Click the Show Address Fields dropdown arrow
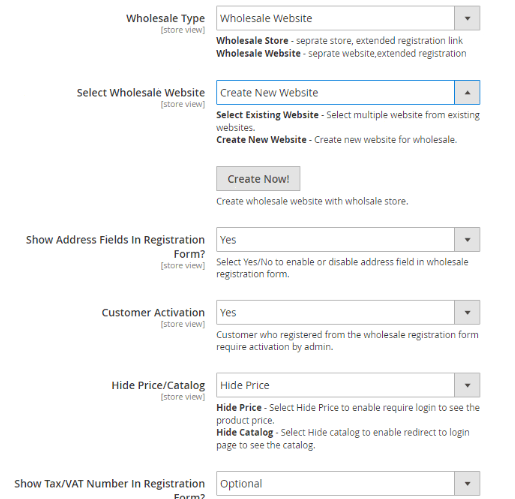Image resolution: width=515 pixels, height=499 pixels. 467,240
